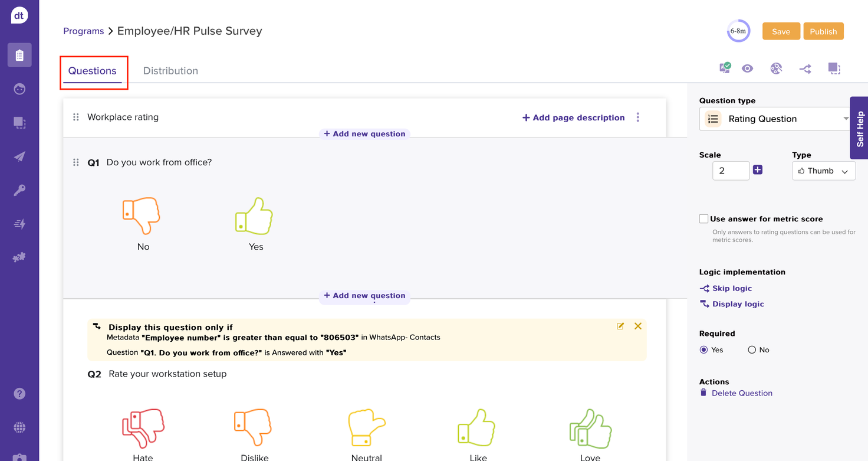Open Workplace rating page options menu
This screenshot has height=461, width=868.
(x=637, y=117)
